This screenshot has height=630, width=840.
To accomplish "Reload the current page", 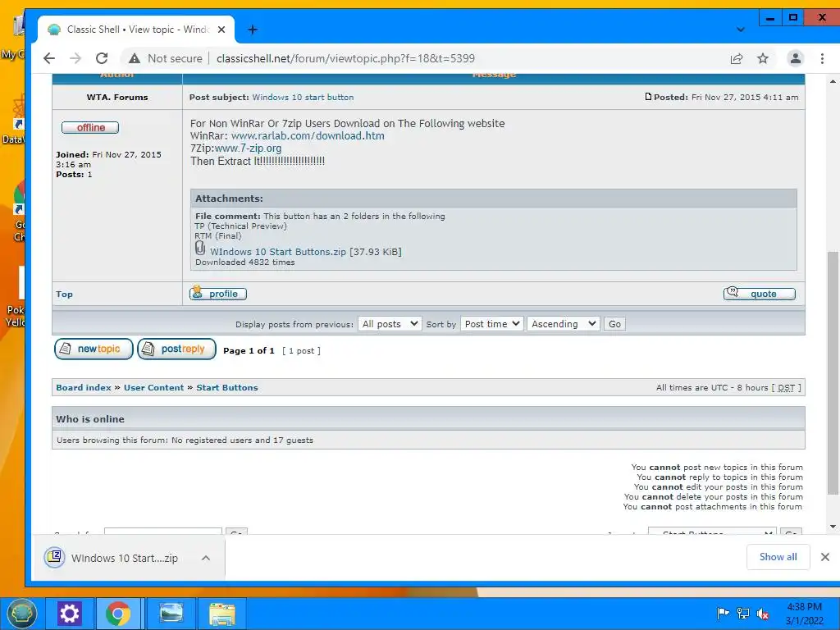I will coord(102,58).
